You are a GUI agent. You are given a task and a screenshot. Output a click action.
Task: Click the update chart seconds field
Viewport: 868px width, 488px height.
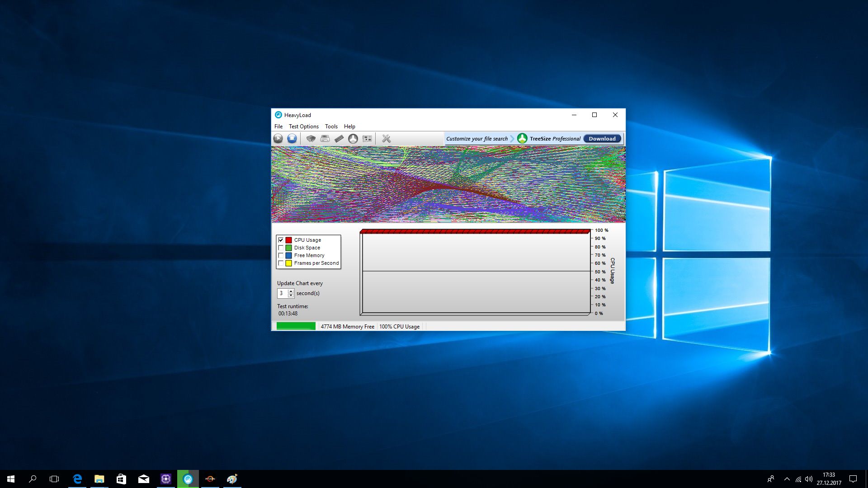pyautogui.click(x=282, y=293)
